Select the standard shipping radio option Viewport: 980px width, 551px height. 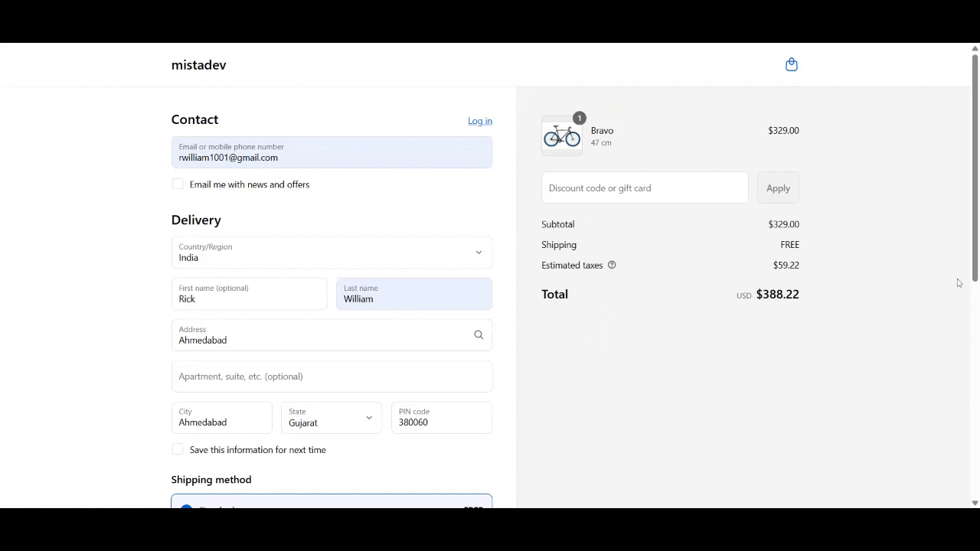click(186, 505)
